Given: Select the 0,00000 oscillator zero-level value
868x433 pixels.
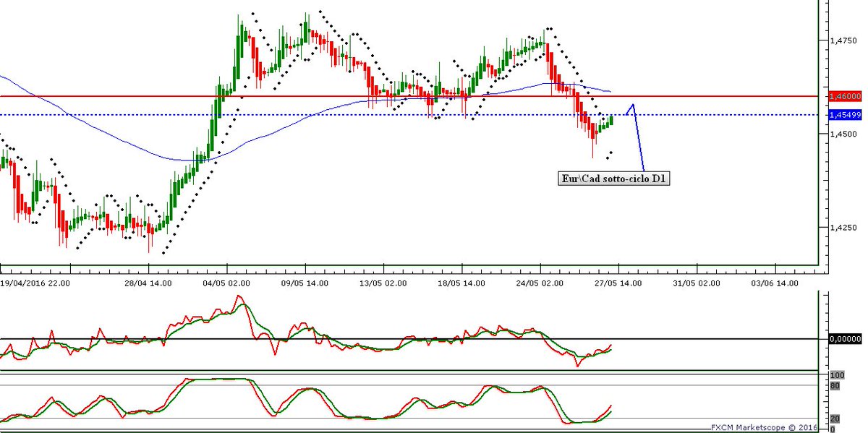Looking at the screenshot, I should click(x=845, y=338).
